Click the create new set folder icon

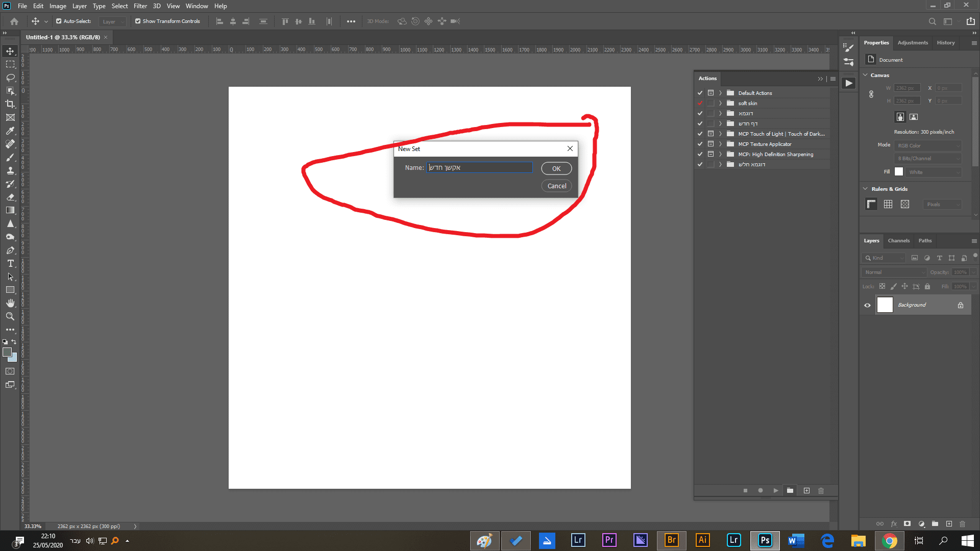790,491
